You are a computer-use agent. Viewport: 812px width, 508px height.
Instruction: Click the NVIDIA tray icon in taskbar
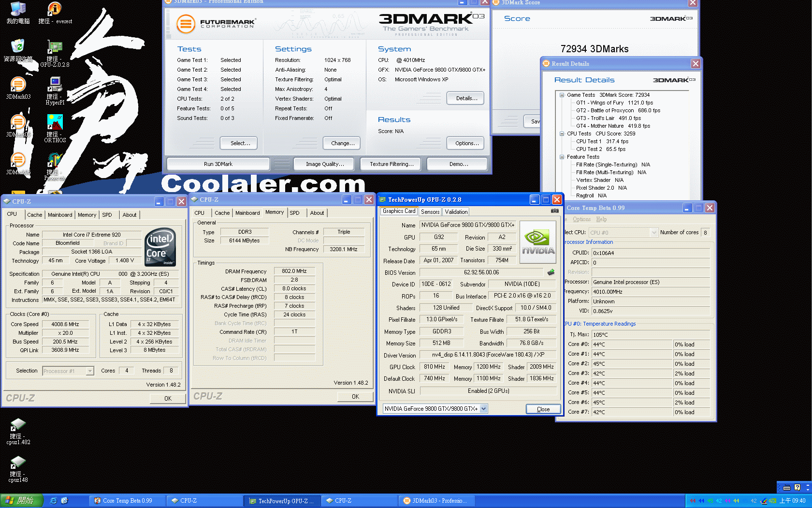click(x=772, y=501)
